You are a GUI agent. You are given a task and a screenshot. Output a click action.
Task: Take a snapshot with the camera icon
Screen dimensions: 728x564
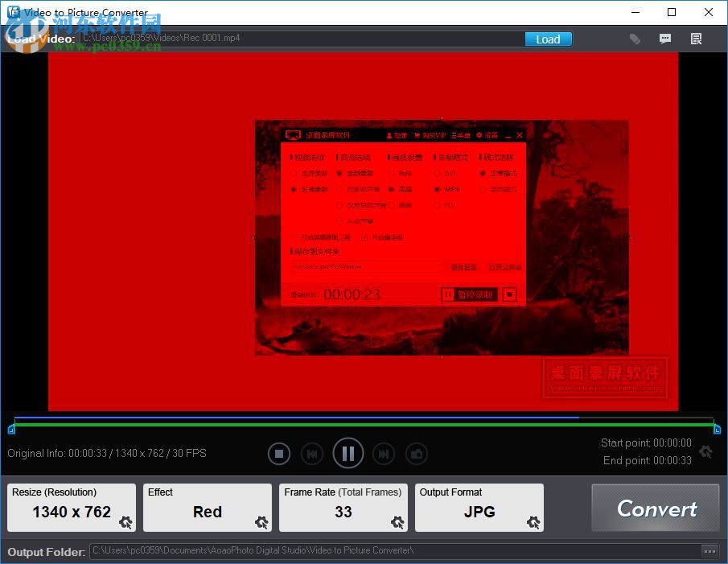[416, 453]
